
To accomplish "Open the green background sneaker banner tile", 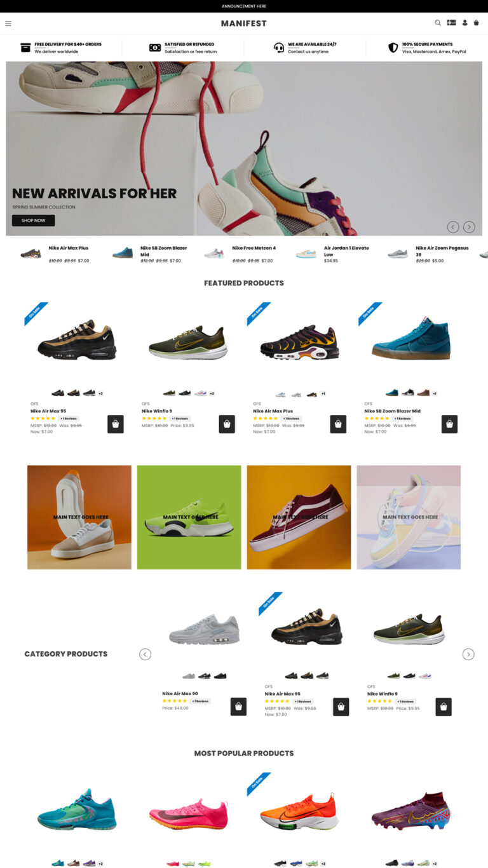I will tap(189, 517).
